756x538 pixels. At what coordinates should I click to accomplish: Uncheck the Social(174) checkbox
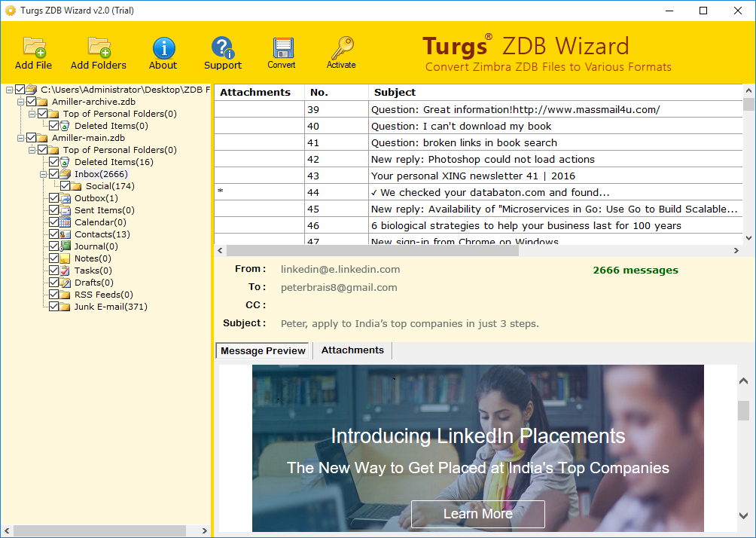65,186
